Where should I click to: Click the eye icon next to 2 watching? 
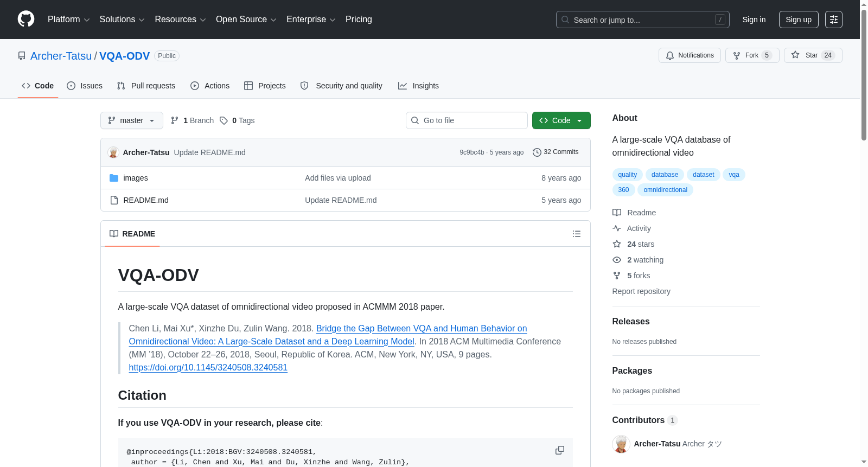click(617, 260)
